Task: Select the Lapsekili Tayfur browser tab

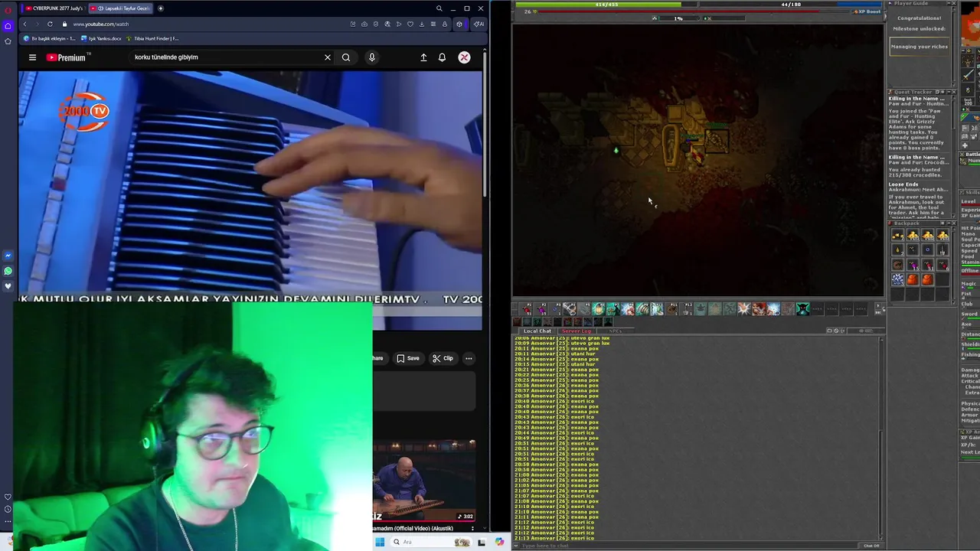Action: pyautogui.click(x=119, y=8)
